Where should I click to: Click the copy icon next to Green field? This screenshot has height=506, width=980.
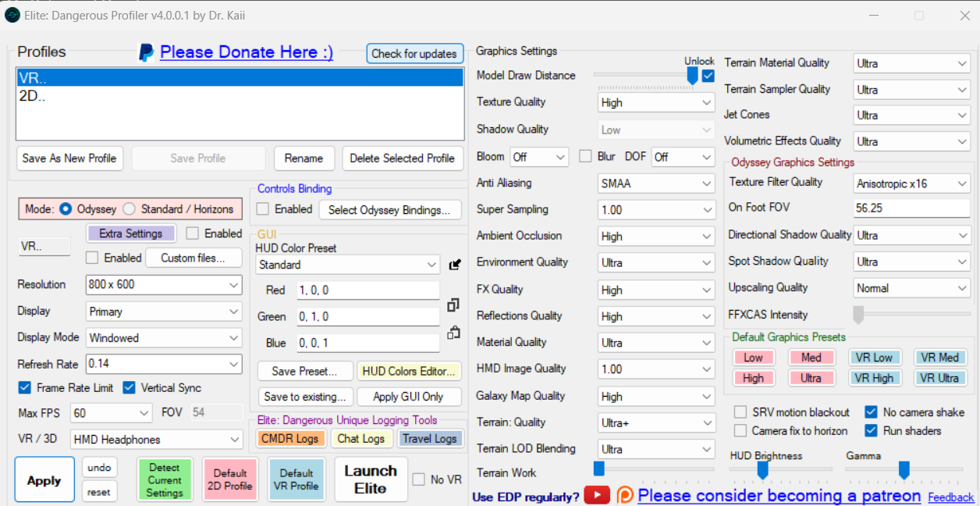pos(453,305)
